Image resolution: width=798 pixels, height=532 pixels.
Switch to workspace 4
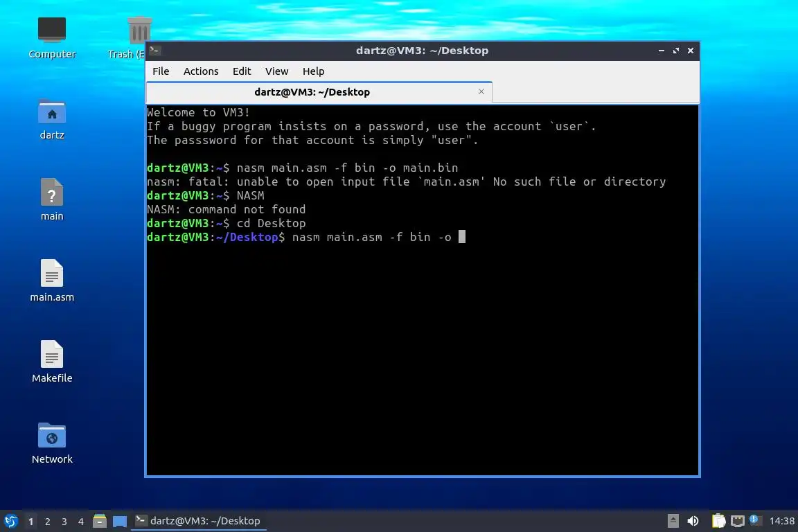point(81,522)
